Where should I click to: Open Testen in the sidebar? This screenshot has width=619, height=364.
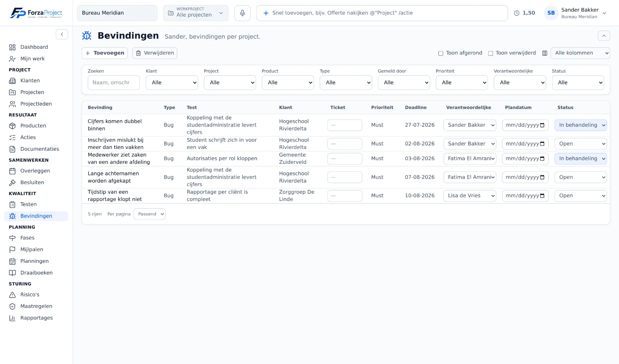[36, 204]
